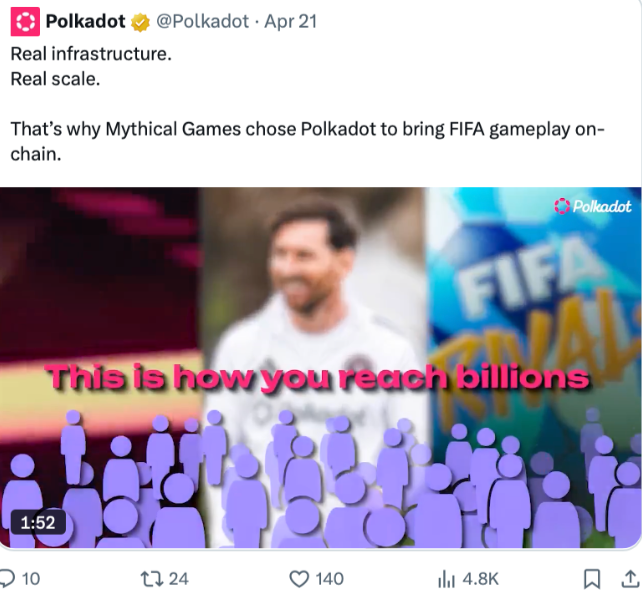Like the post with the heart icon
The width and height of the screenshot is (642, 598).
click(x=299, y=579)
